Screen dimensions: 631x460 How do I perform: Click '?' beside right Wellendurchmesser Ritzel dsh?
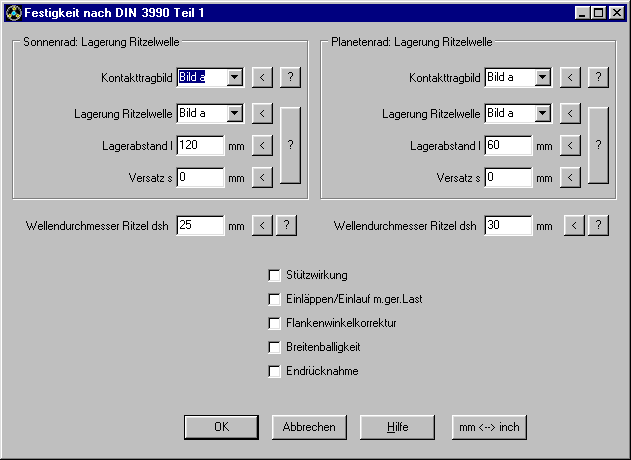[597, 225]
